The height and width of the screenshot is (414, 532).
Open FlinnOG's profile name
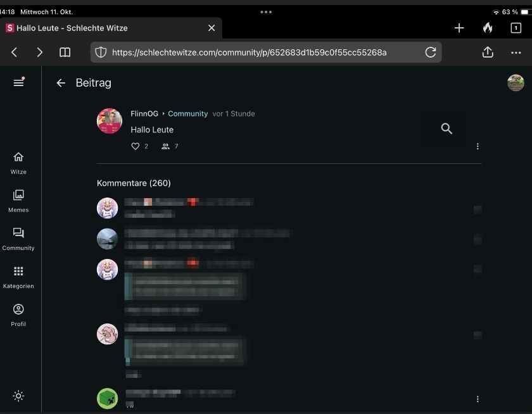point(144,114)
